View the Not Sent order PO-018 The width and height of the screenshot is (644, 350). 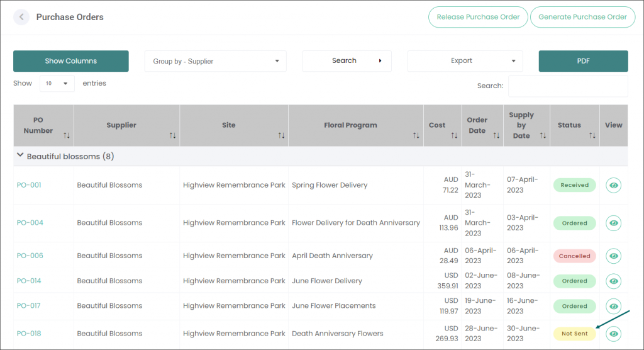click(614, 334)
